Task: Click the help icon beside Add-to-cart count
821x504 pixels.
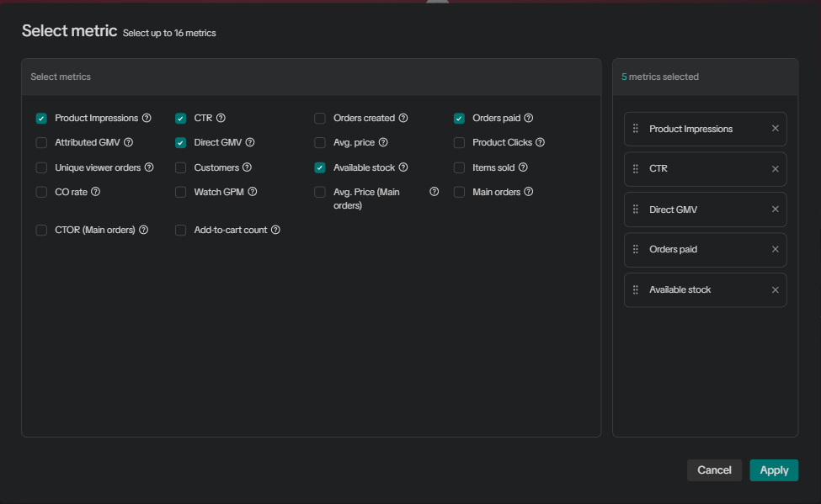Action: (275, 230)
